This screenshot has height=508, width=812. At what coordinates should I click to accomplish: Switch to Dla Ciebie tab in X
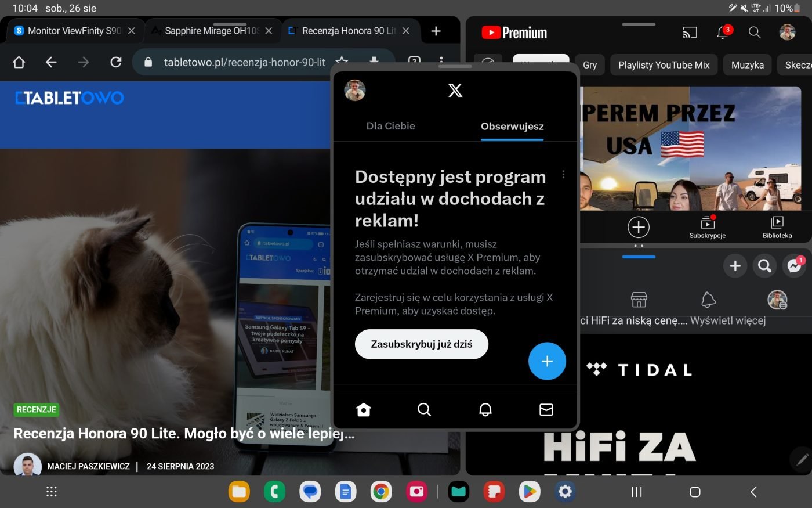tap(390, 126)
